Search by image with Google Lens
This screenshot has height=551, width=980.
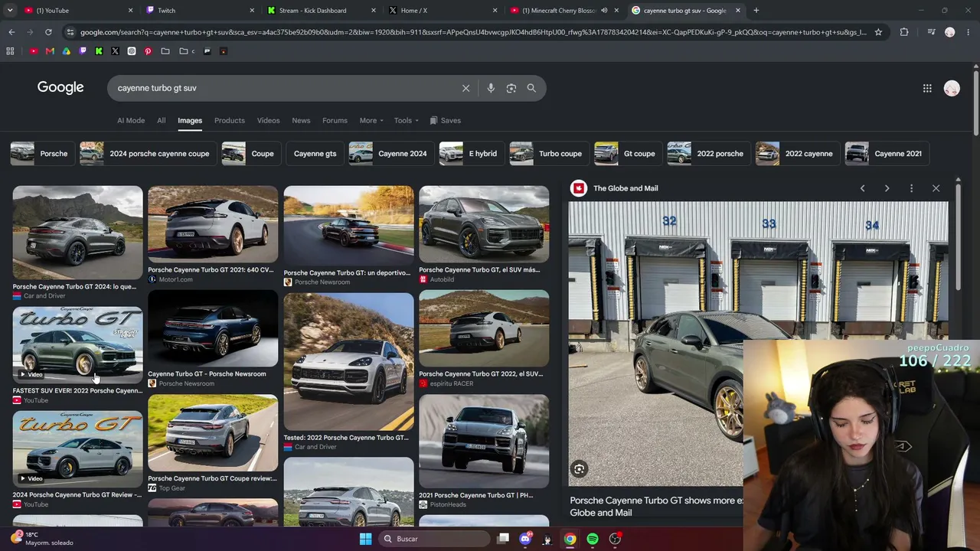pyautogui.click(x=511, y=88)
